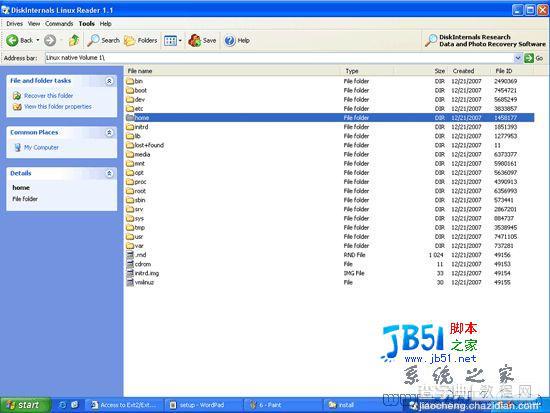Open DiskInternals Research recovery software banner

click(x=485, y=40)
